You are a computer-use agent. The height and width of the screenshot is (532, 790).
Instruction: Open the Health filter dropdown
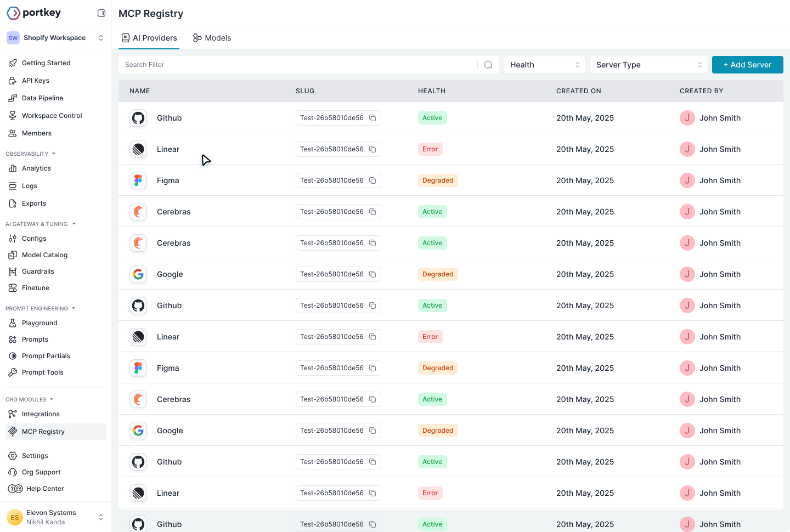pos(544,64)
